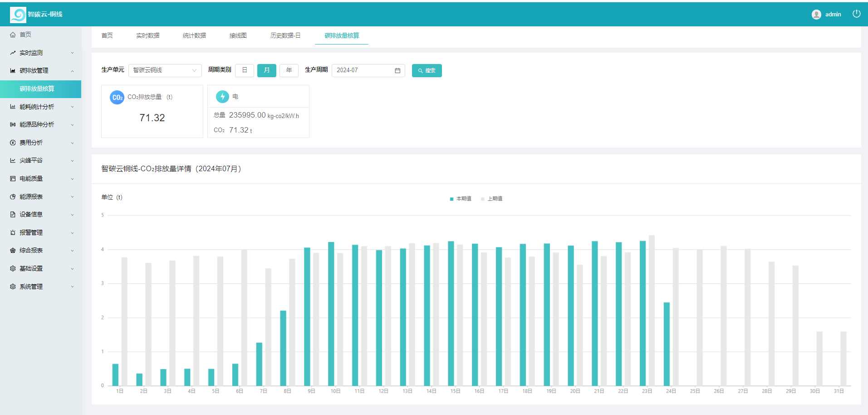This screenshot has width=868, height=415.
Task: Open the 首页 home icon in sidebar
Action: pos(13,35)
